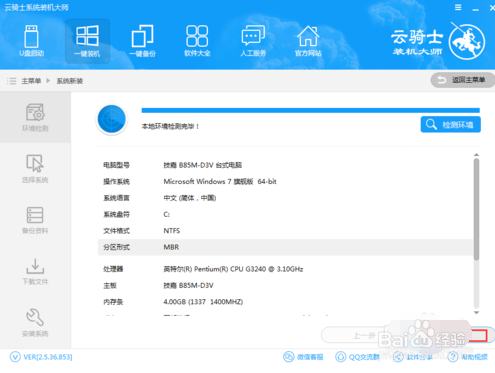Click the detection progress bar
Image resolution: width=495 pixels, height=373 pixels.
(x=311, y=110)
